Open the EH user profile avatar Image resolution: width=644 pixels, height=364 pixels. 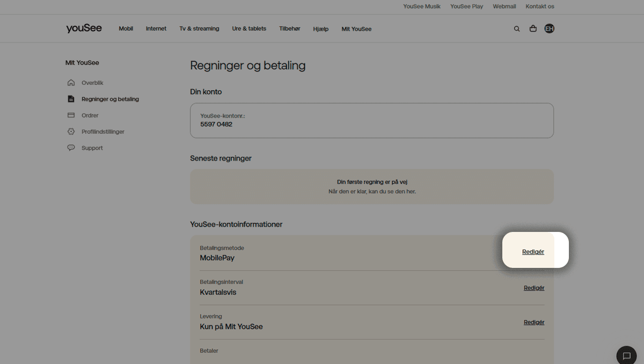(549, 29)
